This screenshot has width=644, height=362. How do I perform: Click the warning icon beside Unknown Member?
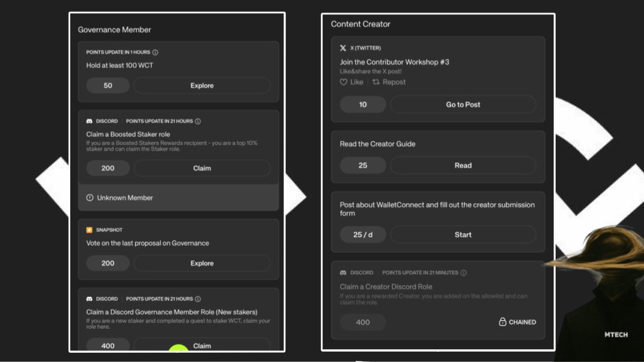(90, 198)
